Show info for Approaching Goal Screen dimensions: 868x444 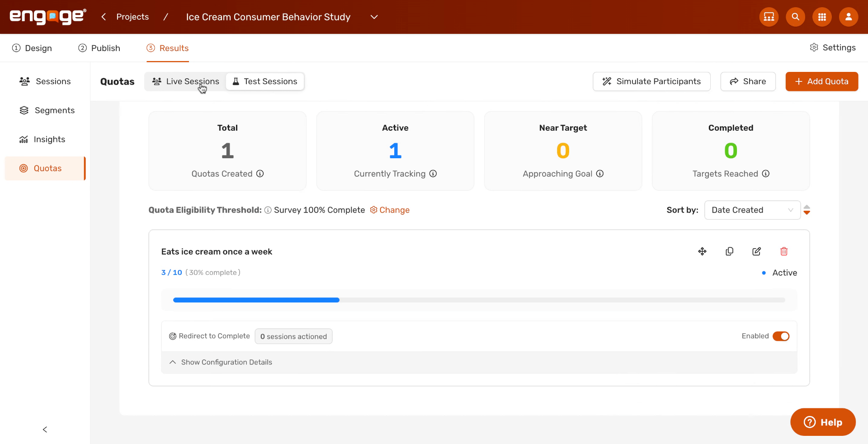pos(600,174)
